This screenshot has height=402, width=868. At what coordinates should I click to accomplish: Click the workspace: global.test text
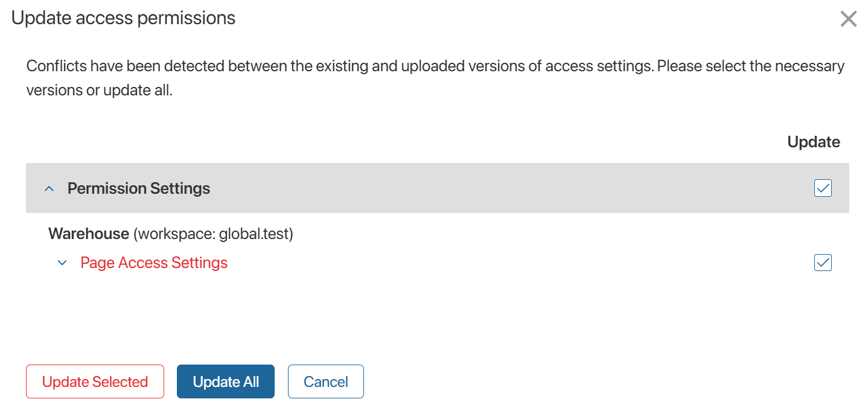pos(213,234)
